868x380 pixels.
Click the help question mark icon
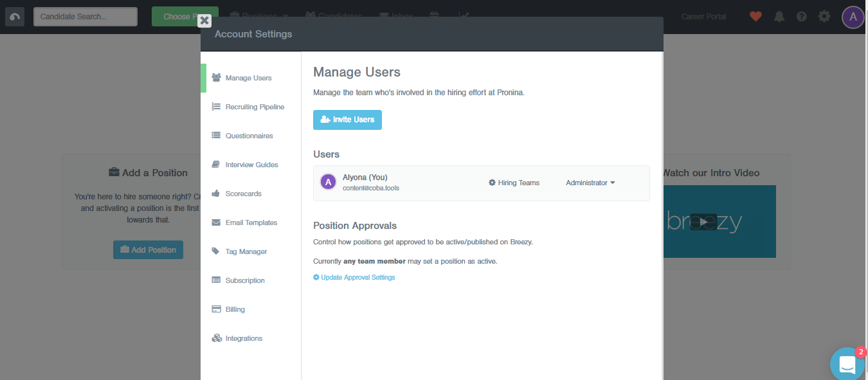[801, 17]
